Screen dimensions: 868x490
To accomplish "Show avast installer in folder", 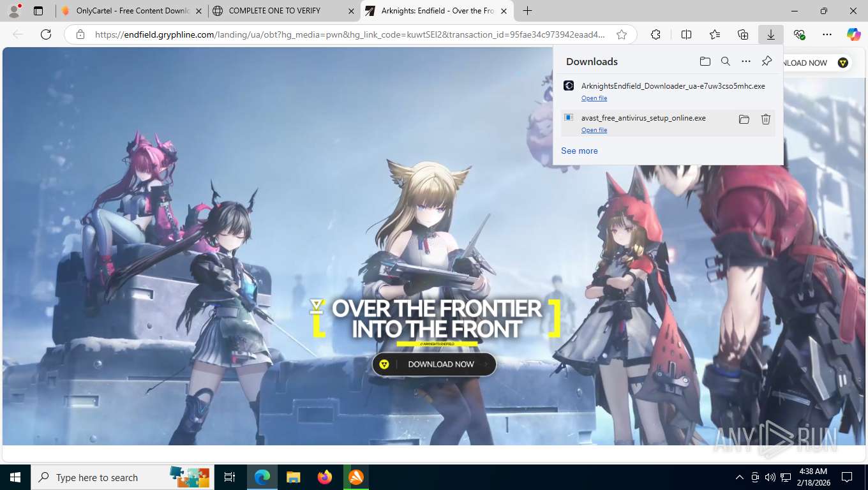I will point(744,119).
